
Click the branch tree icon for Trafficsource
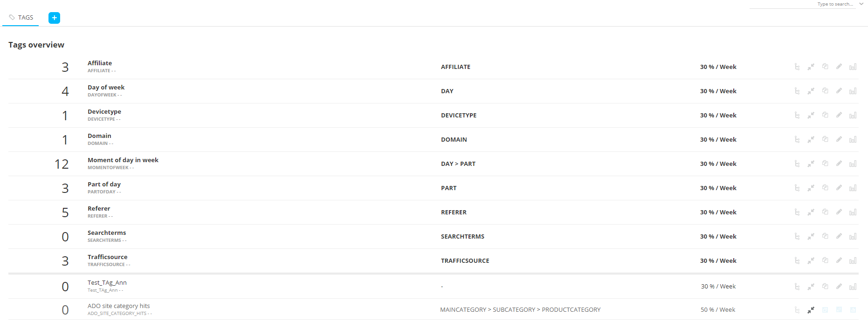click(797, 260)
